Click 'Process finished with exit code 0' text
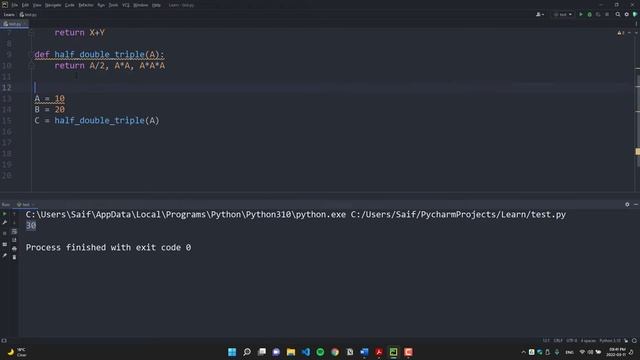Image resolution: width=640 pixels, height=360 pixels. tap(108, 247)
